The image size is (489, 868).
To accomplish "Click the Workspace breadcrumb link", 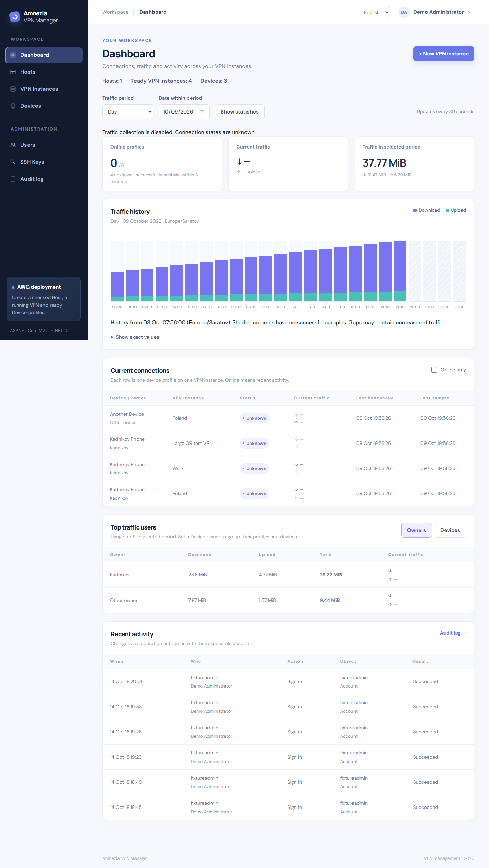I will click(x=115, y=12).
